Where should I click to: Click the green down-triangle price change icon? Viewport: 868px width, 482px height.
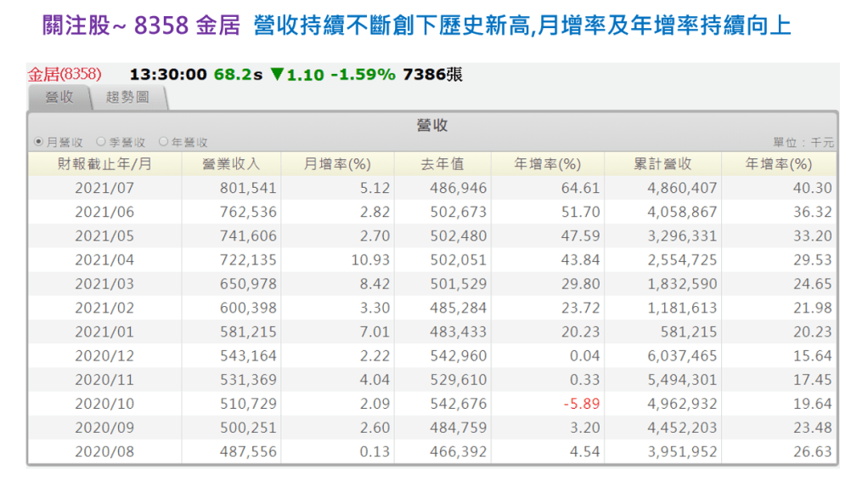click(276, 74)
